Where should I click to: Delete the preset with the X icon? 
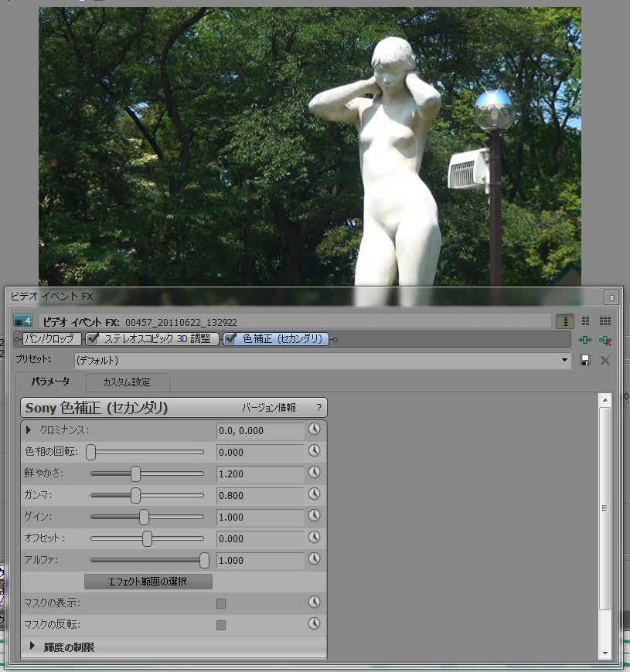(605, 360)
